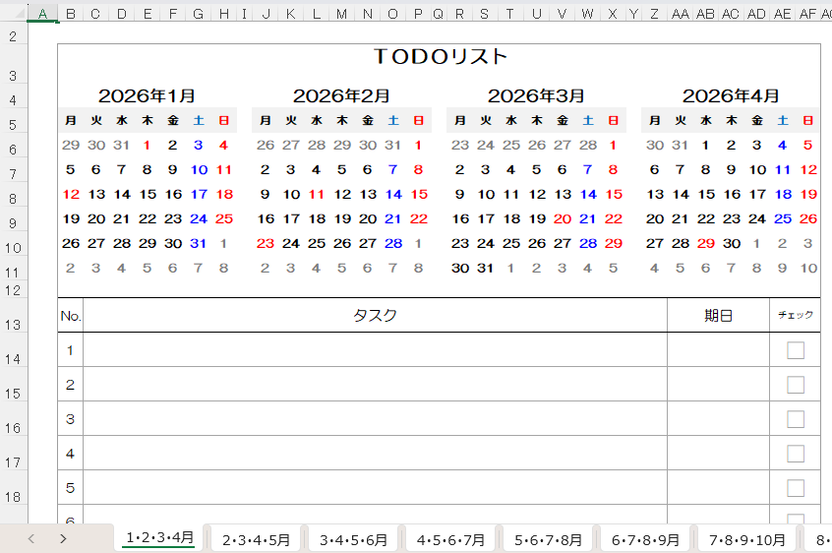Tick the checkbox for task No. 1
This screenshot has width=832, height=553.
pyautogui.click(x=795, y=350)
